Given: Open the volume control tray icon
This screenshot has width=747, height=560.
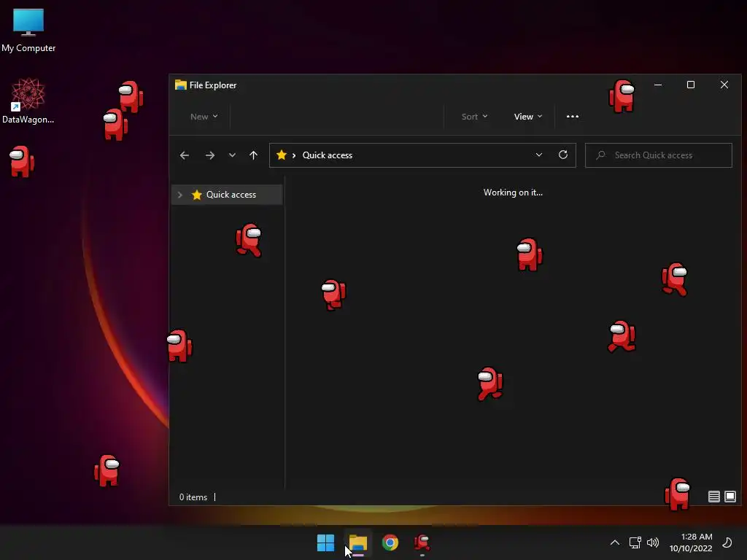Looking at the screenshot, I should click(653, 542).
